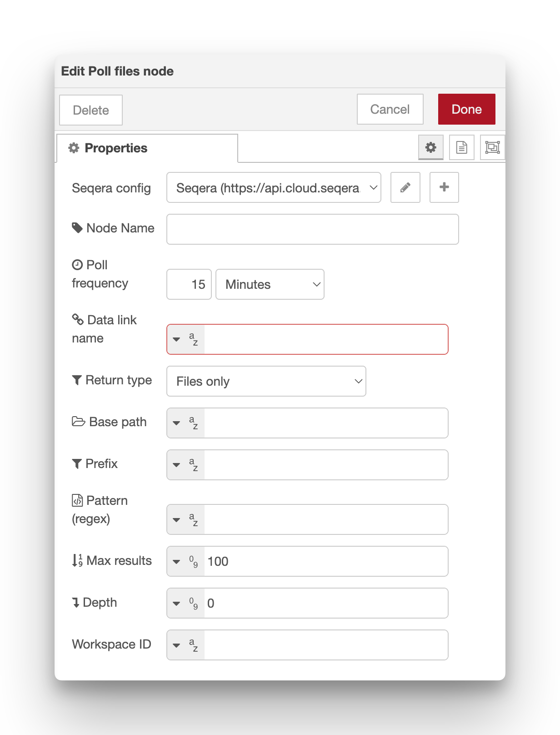Select the Properties tab

click(x=147, y=148)
